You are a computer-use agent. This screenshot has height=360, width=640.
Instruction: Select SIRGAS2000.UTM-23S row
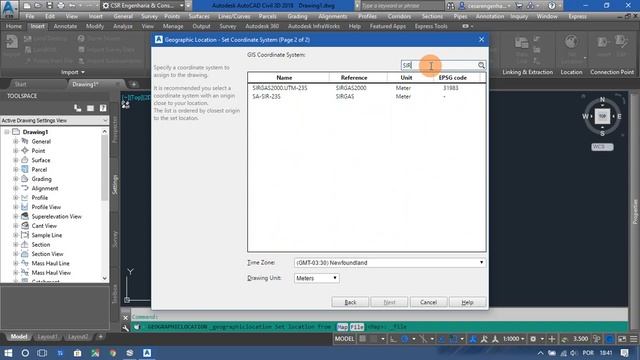tap(367, 88)
